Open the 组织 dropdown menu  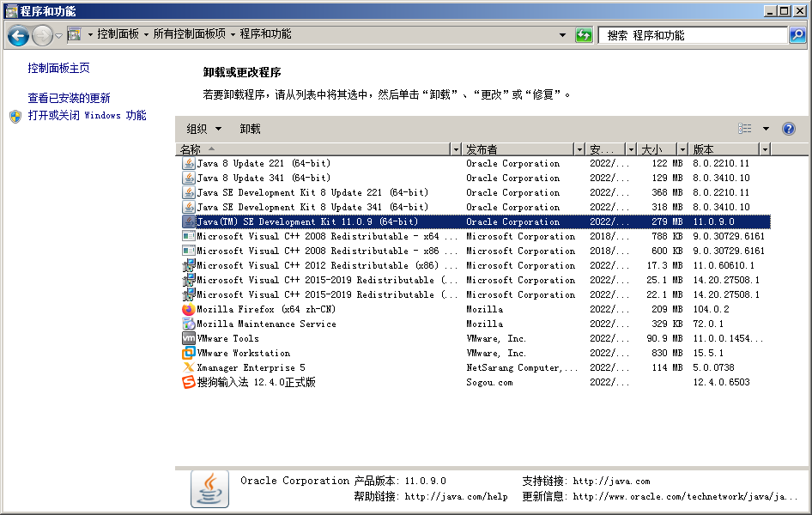(x=204, y=129)
